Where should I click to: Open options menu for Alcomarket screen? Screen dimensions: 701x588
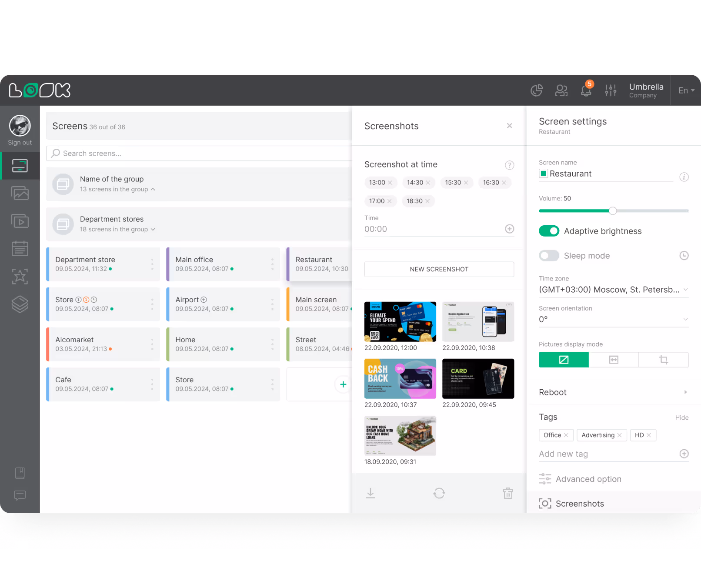click(152, 344)
